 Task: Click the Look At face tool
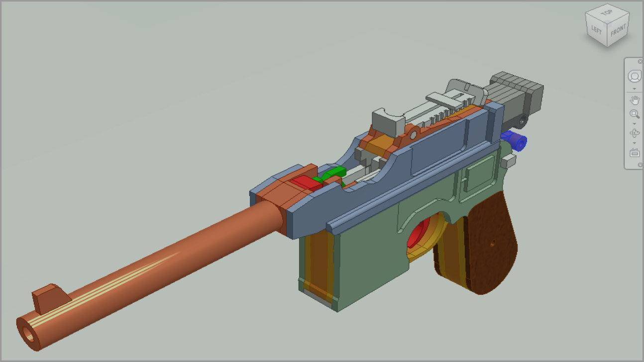635,153
